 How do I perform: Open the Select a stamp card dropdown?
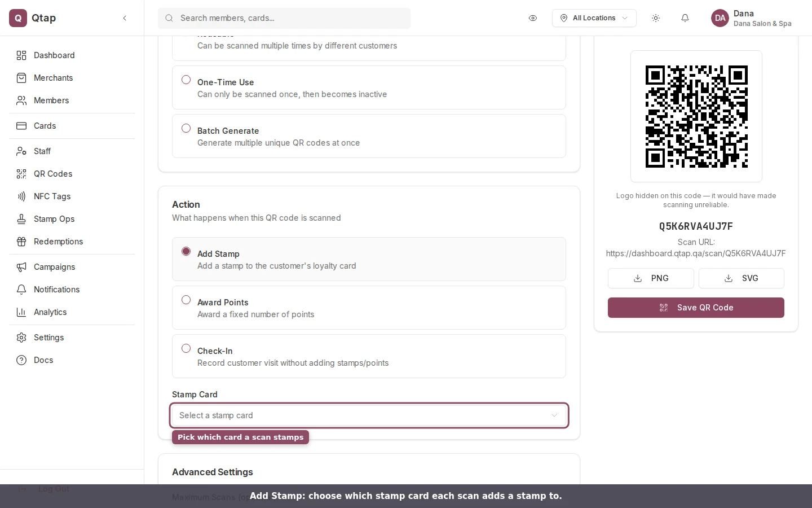tap(369, 415)
